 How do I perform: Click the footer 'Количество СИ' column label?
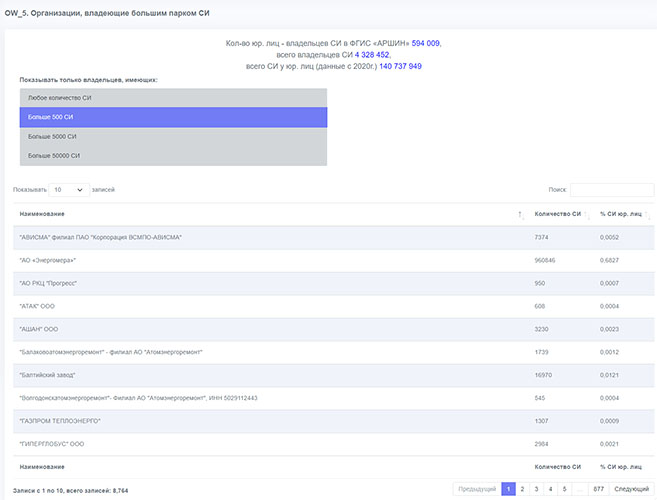[558, 467]
